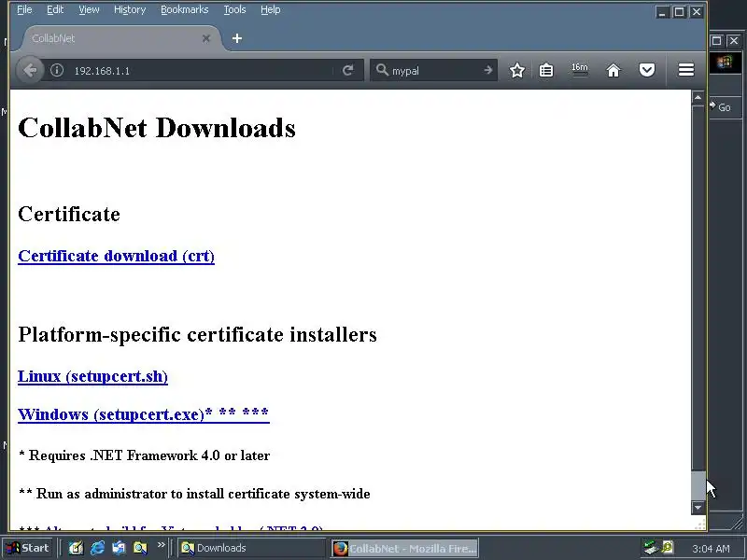Open the 16m downloads indicator
This screenshot has height=560, width=747.
(x=580, y=69)
